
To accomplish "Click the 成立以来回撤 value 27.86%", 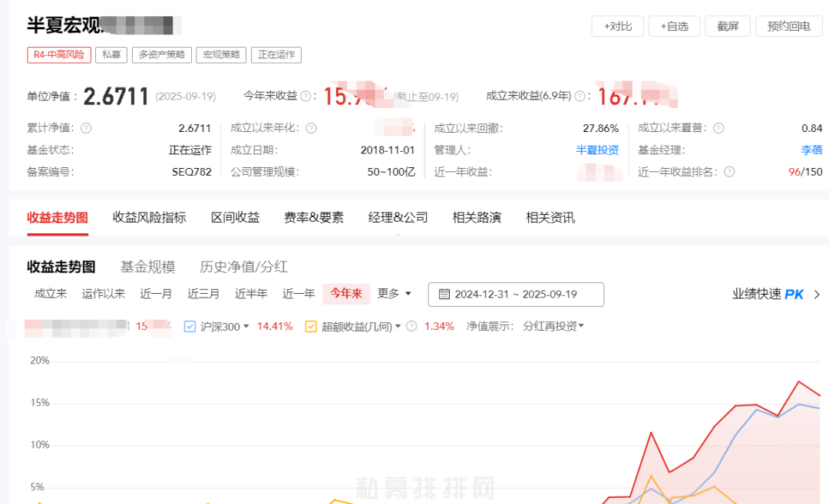I will [600, 128].
